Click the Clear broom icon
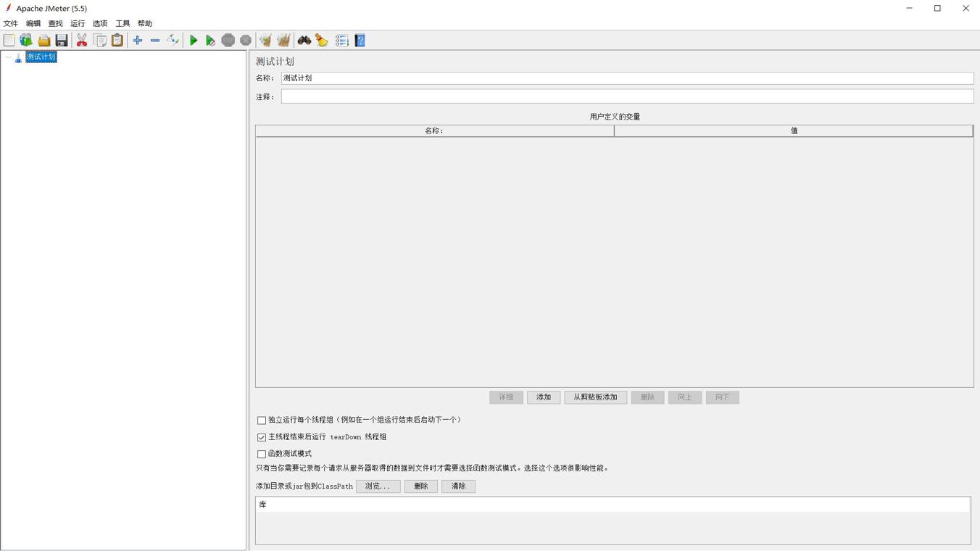Viewport: 980px width, 551px height. click(265, 41)
